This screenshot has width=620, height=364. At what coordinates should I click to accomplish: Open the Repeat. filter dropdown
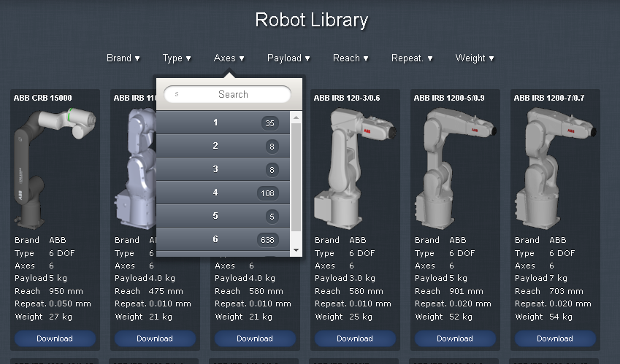pyautogui.click(x=412, y=58)
